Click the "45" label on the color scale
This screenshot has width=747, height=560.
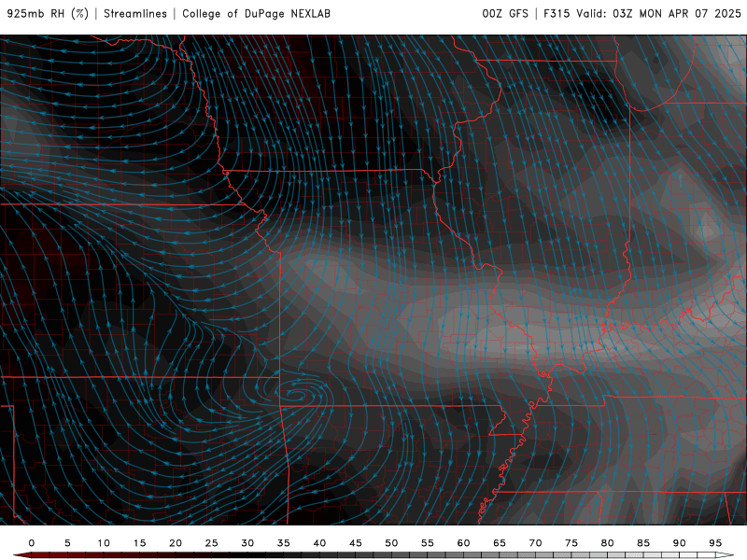[x=356, y=543]
